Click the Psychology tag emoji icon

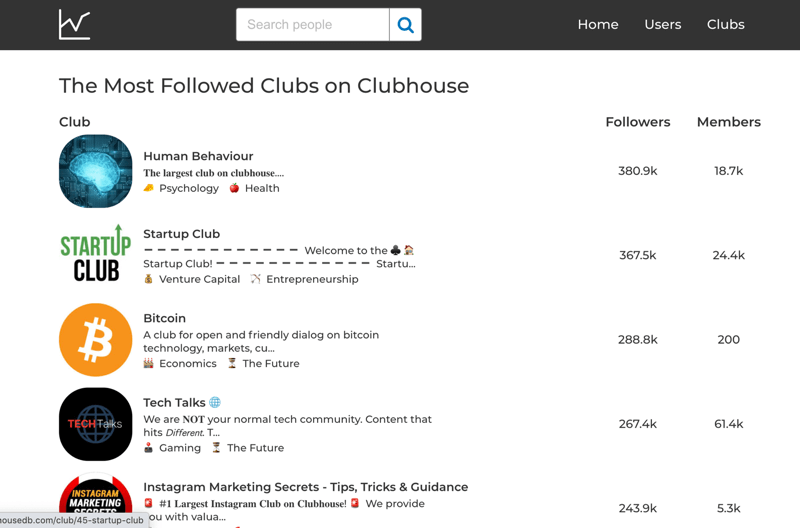(148, 188)
